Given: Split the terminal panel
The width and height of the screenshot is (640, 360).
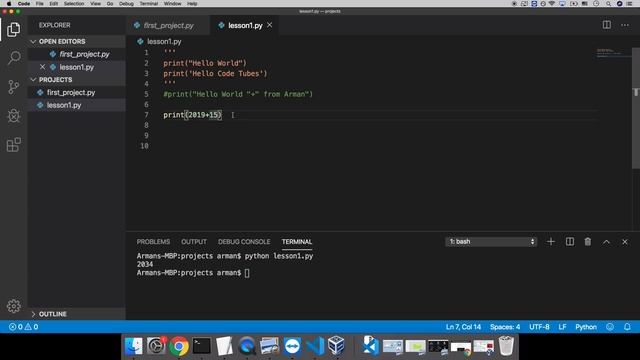Looking at the screenshot, I should coord(569,242).
